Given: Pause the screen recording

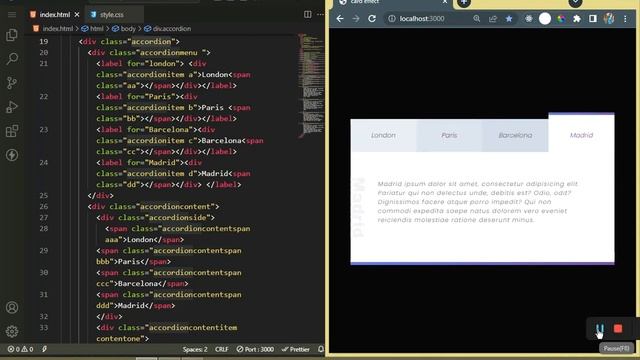Looking at the screenshot, I should coord(600,329).
